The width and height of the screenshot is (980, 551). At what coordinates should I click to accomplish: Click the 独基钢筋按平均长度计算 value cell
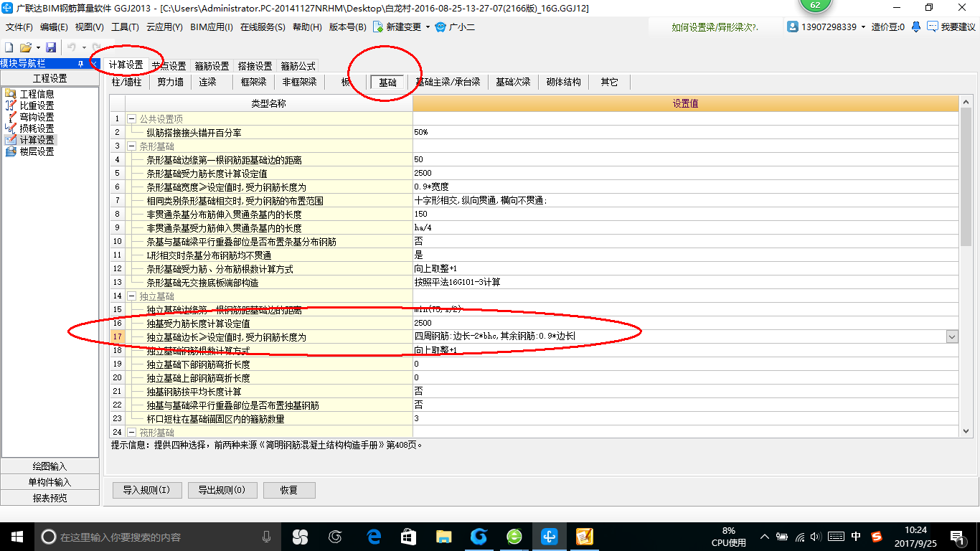point(685,391)
